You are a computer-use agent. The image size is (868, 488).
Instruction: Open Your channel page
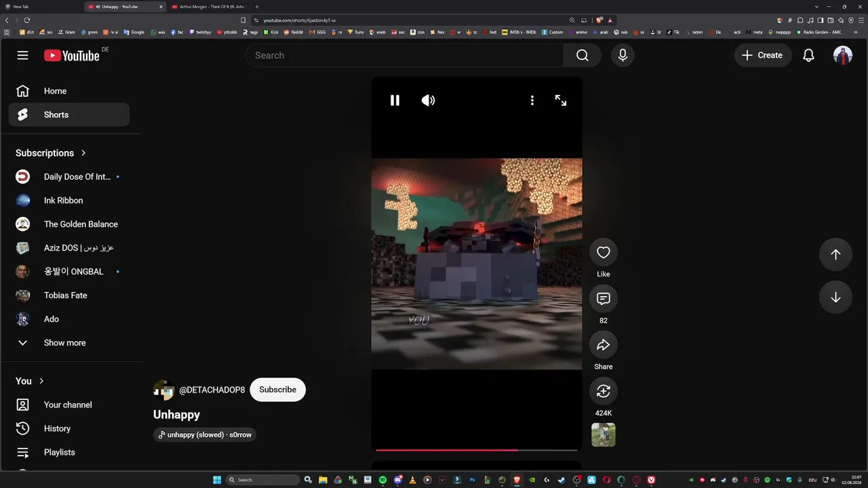[68, 405]
